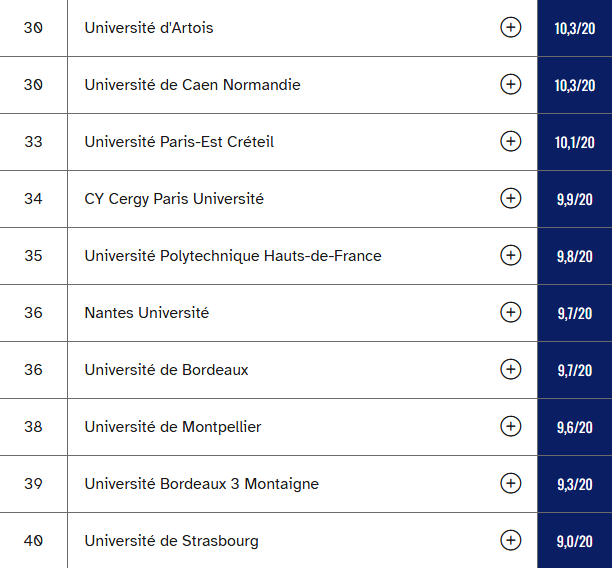Click plus icon beside CY Cergy Paris Université
Screen dimensions: 612x568
pos(511,199)
